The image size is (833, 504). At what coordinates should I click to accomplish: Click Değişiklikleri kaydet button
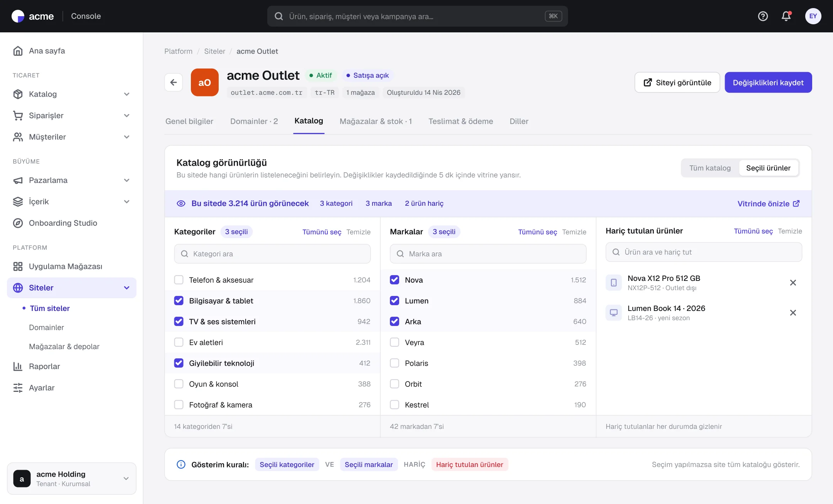click(x=768, y=82)
